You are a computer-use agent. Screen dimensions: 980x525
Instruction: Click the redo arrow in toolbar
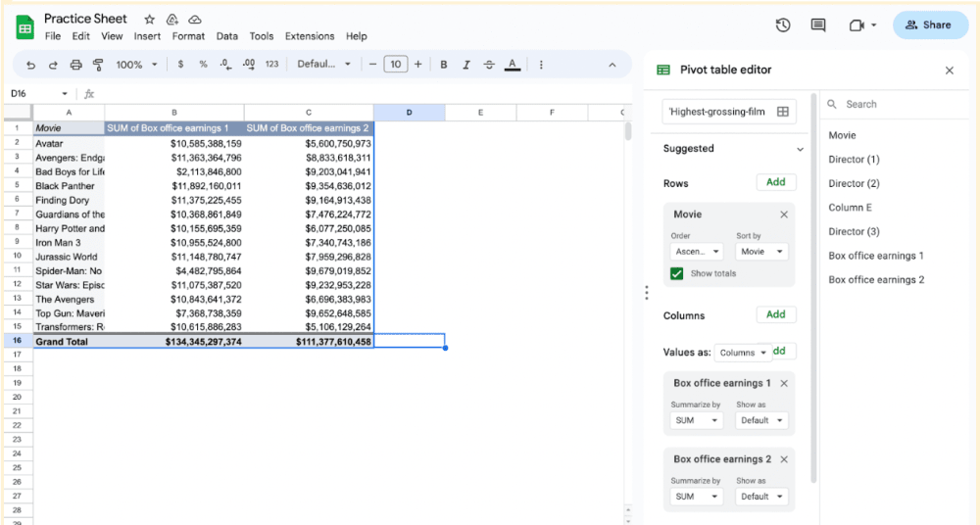click(x=53, y=65)
